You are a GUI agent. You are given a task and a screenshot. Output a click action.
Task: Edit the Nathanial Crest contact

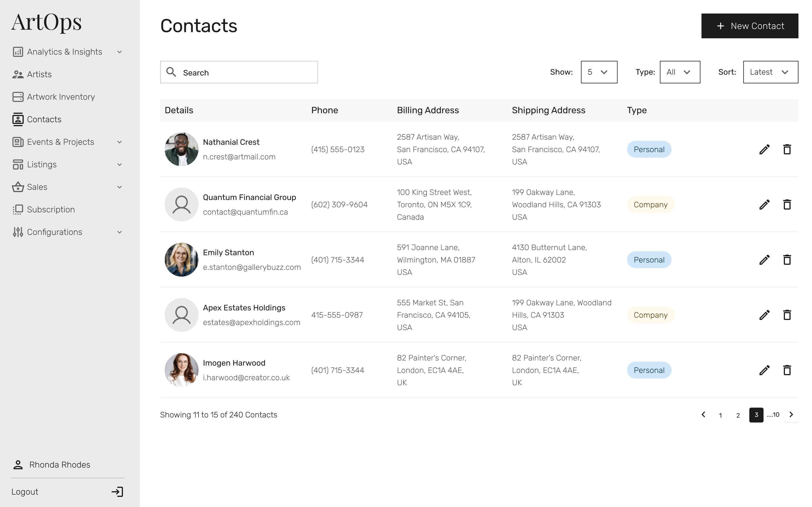click(x=764, y=149)
